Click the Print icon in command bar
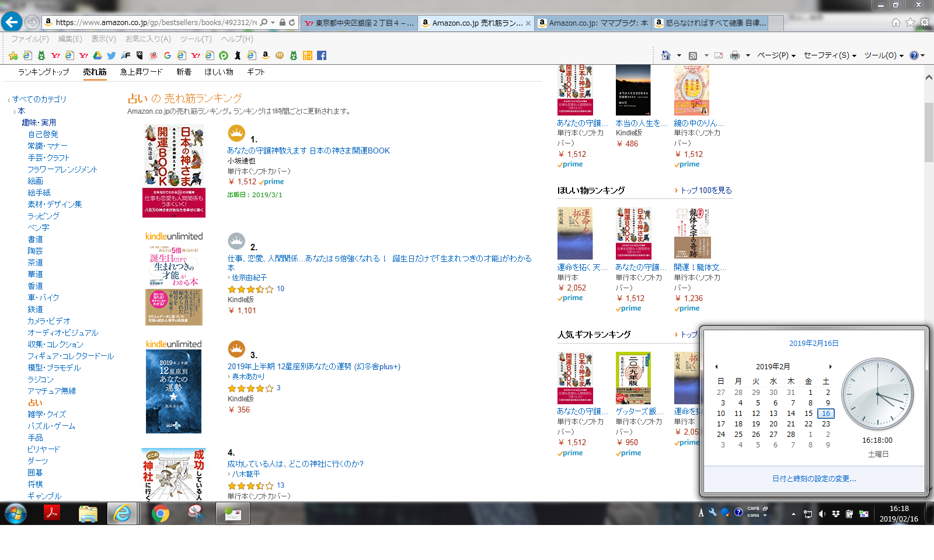 pyautogui.click(x=735, y=55)
